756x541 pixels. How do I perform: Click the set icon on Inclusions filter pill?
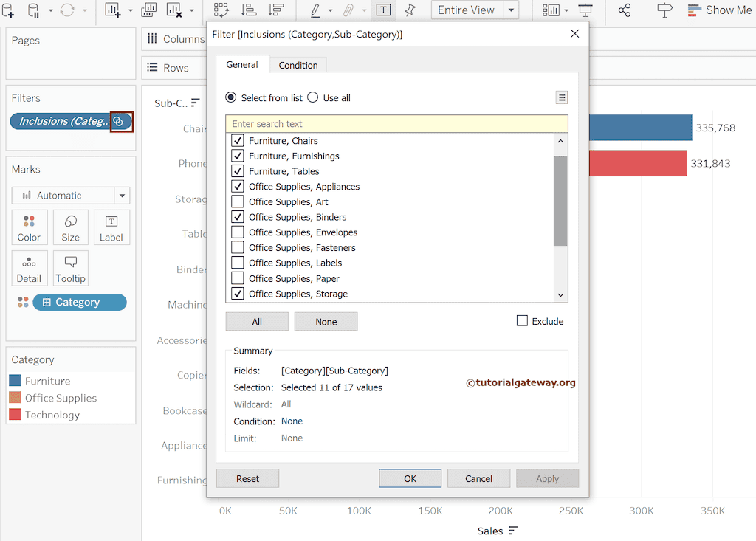(119, 122)
